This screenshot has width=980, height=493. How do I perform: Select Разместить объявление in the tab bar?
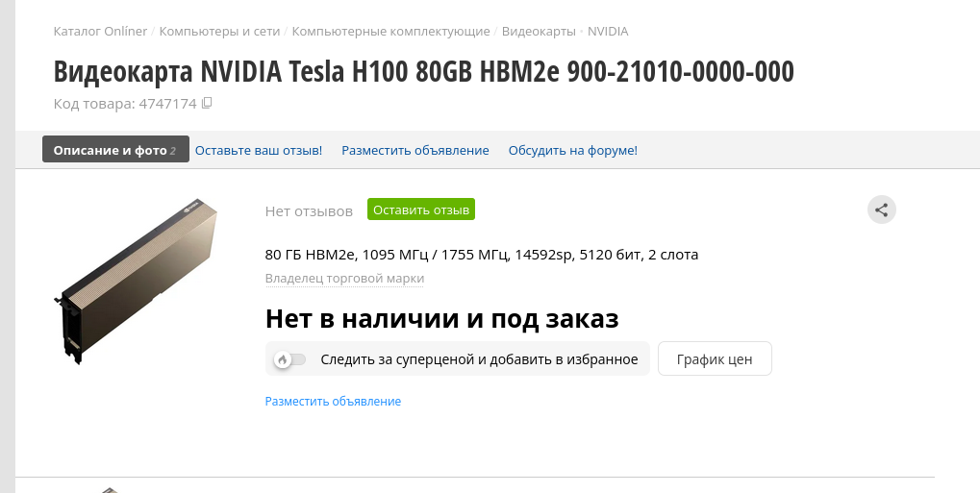click(415, 150)
